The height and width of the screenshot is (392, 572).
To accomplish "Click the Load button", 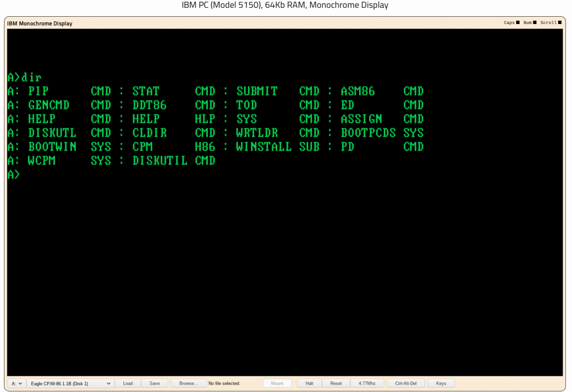I will click(x=128, y=383).
